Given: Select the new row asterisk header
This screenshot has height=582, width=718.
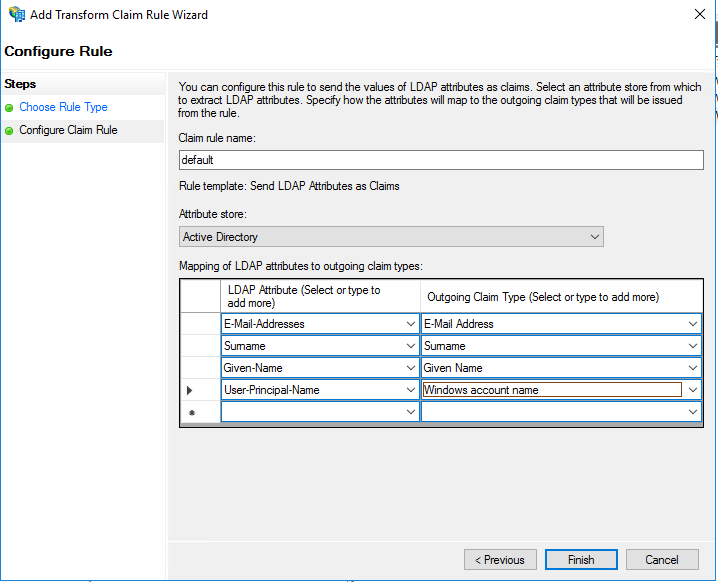Looking at the screenshot, I should coord(201,412).
